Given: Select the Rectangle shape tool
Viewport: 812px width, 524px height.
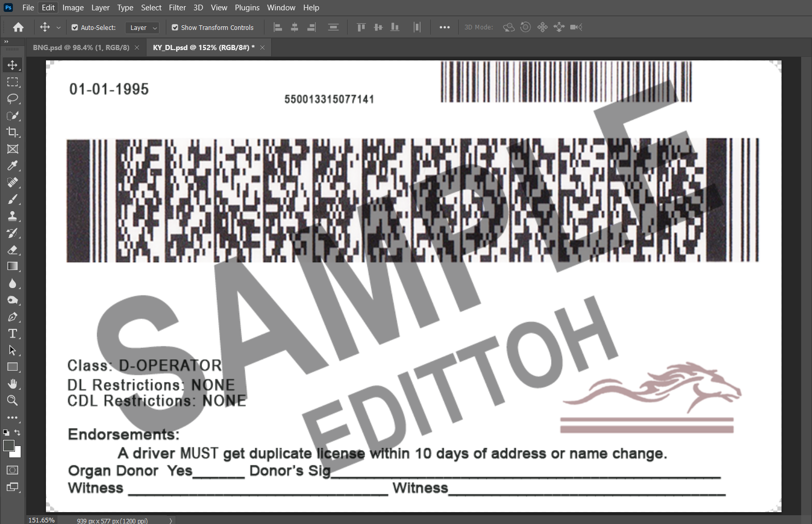Looking at the screenshot, I should click(12, 367).
